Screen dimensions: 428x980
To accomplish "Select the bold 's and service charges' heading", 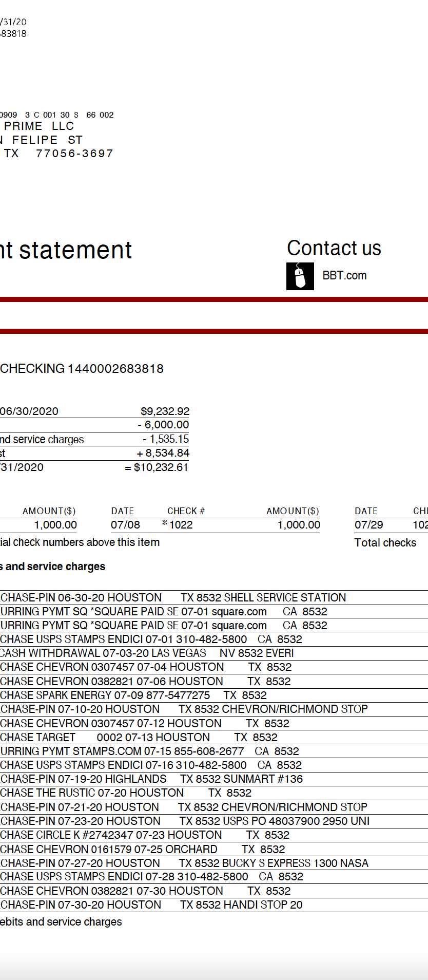I will [53, 567].
